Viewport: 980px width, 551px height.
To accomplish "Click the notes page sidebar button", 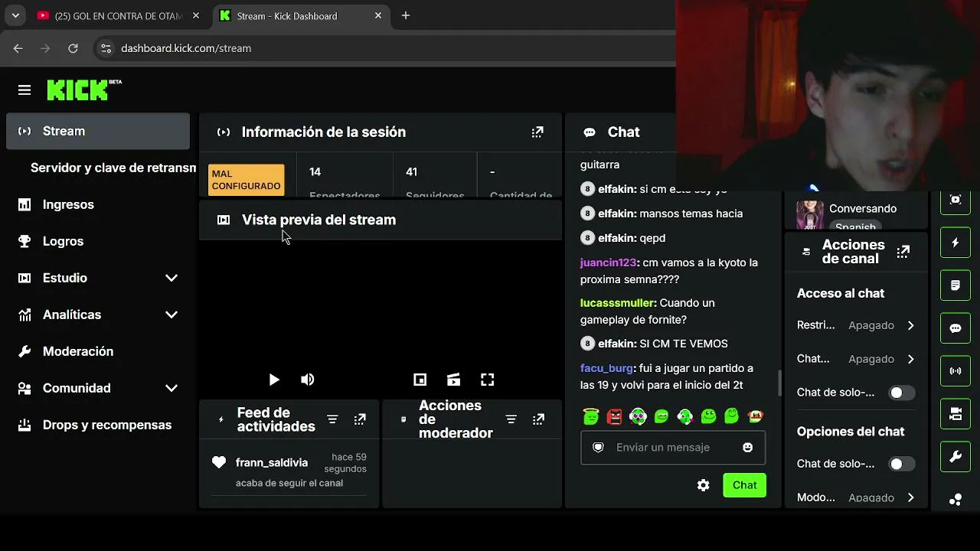I will click(x=955, y=285).
